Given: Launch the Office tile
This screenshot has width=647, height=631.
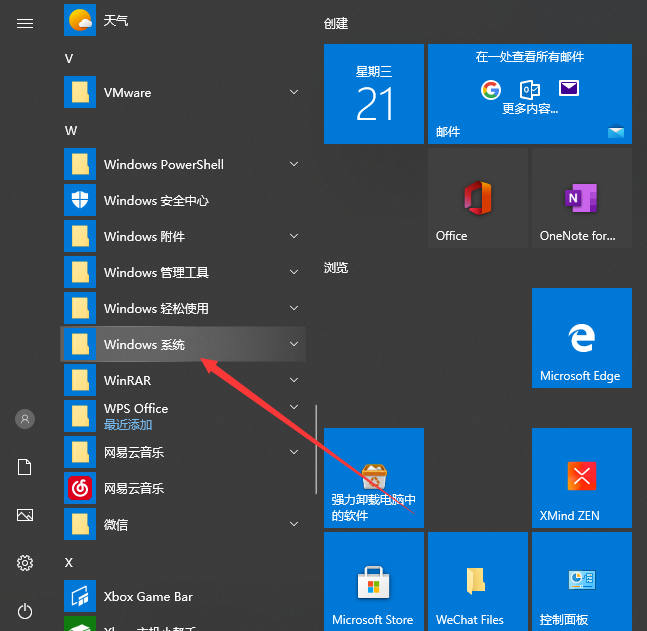Looking at the screenshot, I should [477, 200].
